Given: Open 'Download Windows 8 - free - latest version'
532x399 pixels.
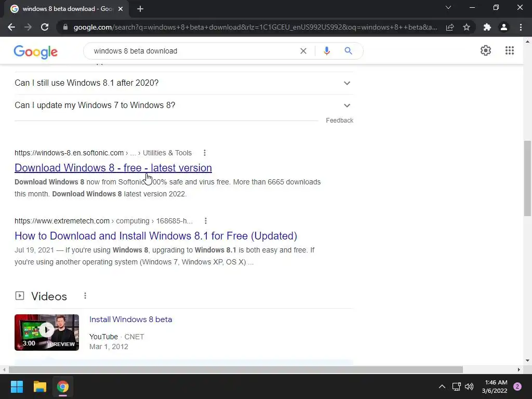Looking at the screenshot, I should [113, 168].
